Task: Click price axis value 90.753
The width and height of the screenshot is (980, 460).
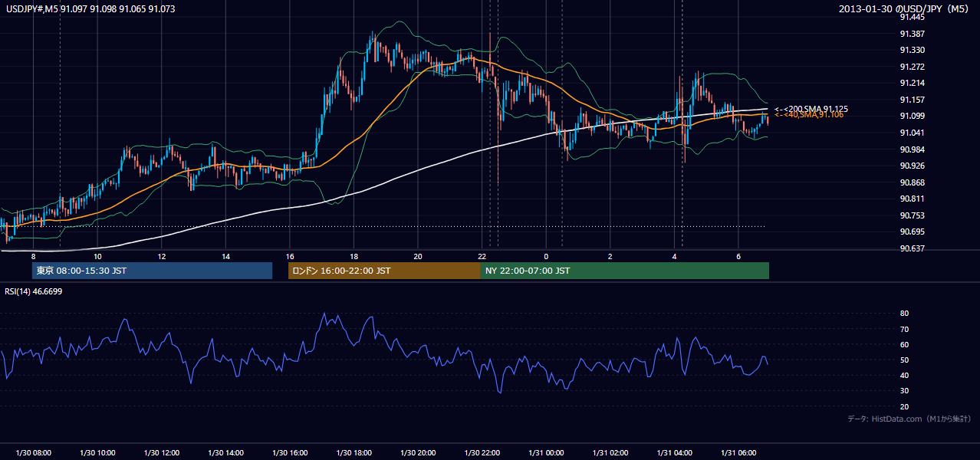Action: (911, 215)
